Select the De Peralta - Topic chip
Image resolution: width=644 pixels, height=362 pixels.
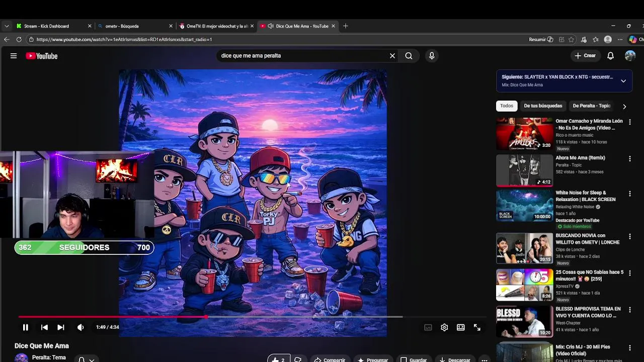click(x=591, y=106)
